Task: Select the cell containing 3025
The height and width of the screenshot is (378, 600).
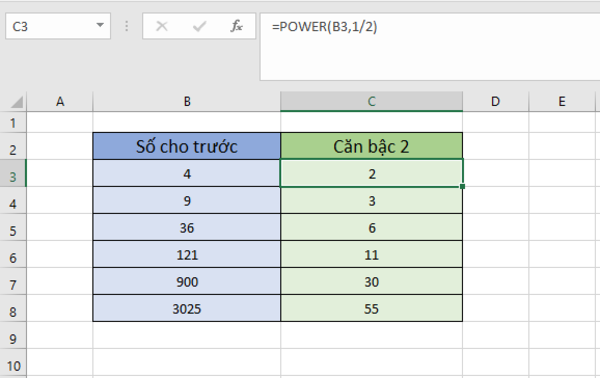Action: pos(187,308)
